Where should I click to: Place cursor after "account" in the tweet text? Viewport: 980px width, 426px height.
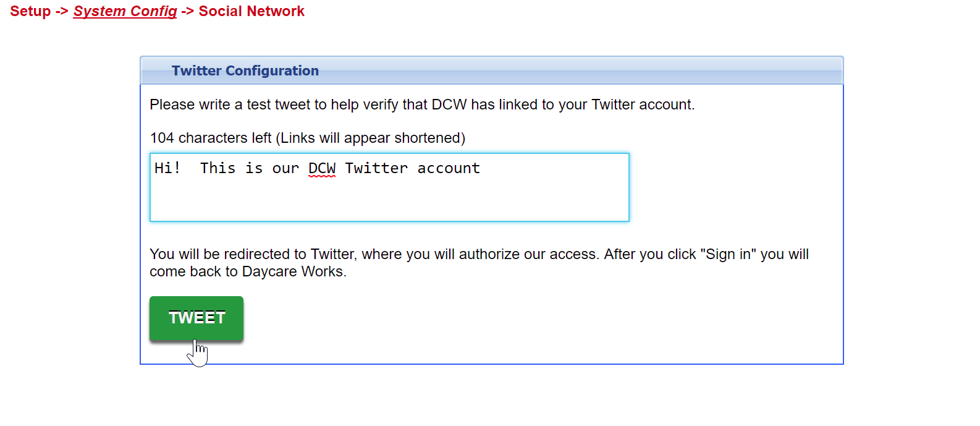481,168
